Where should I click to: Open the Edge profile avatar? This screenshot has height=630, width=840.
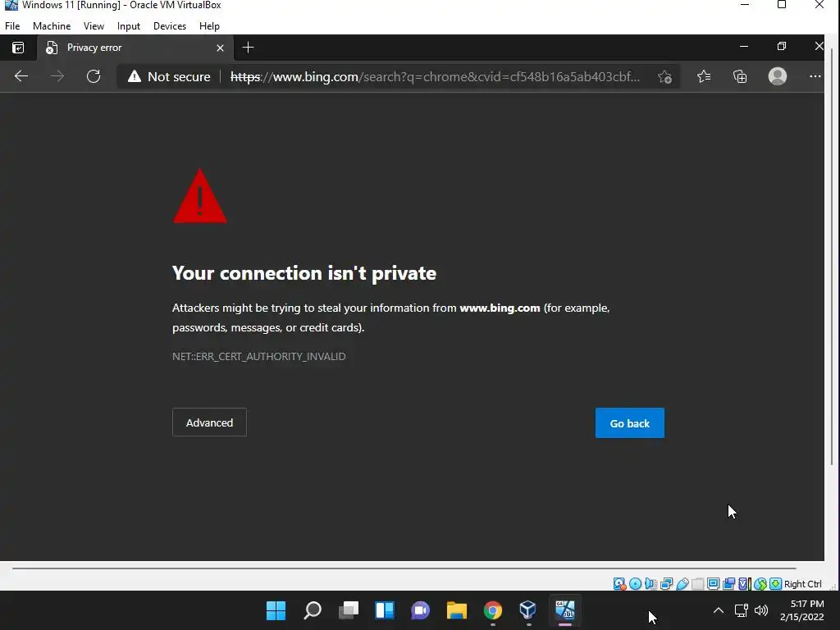click(x=778, y=76)
